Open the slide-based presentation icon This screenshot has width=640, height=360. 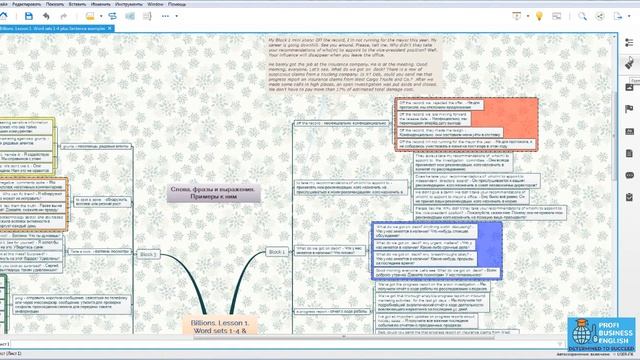[557, 16]
